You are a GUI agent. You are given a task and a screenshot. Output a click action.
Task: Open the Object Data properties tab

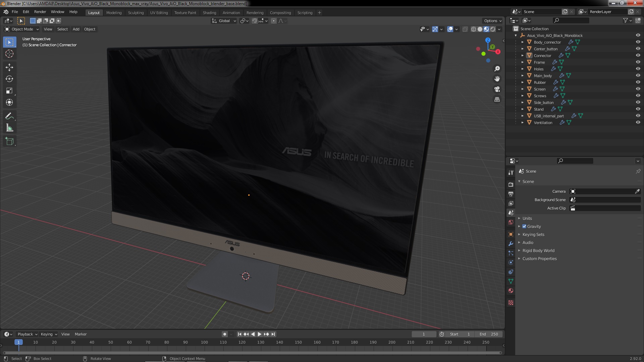(x=511, y=281)
